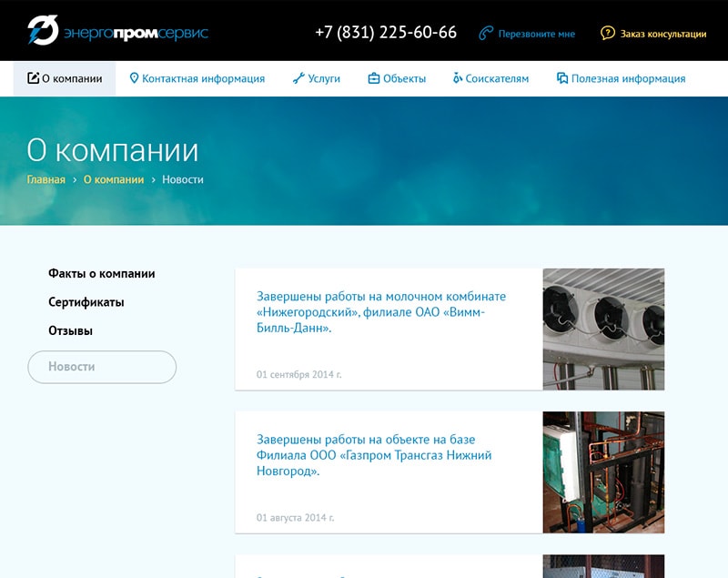Open the Заказ консультации link

662,34
